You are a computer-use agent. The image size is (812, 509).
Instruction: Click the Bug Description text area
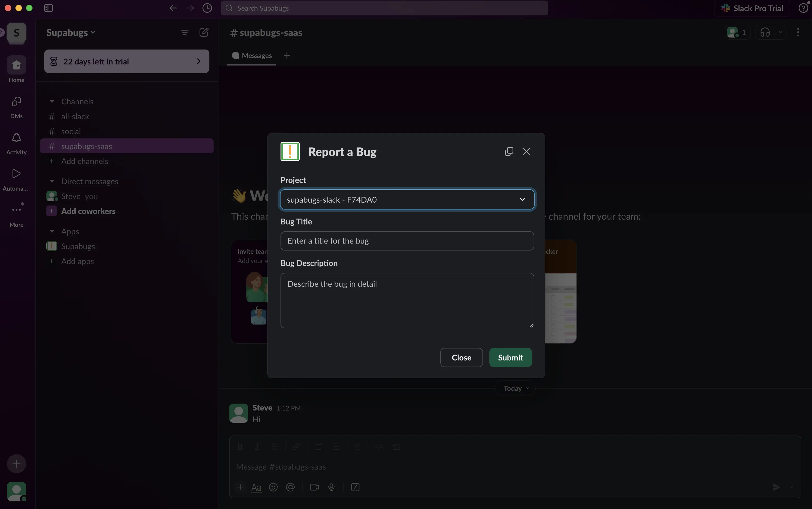click(407, 300)
